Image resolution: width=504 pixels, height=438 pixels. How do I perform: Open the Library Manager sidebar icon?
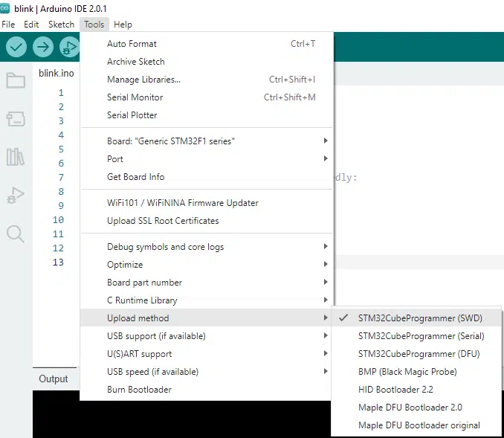(16, 157)
